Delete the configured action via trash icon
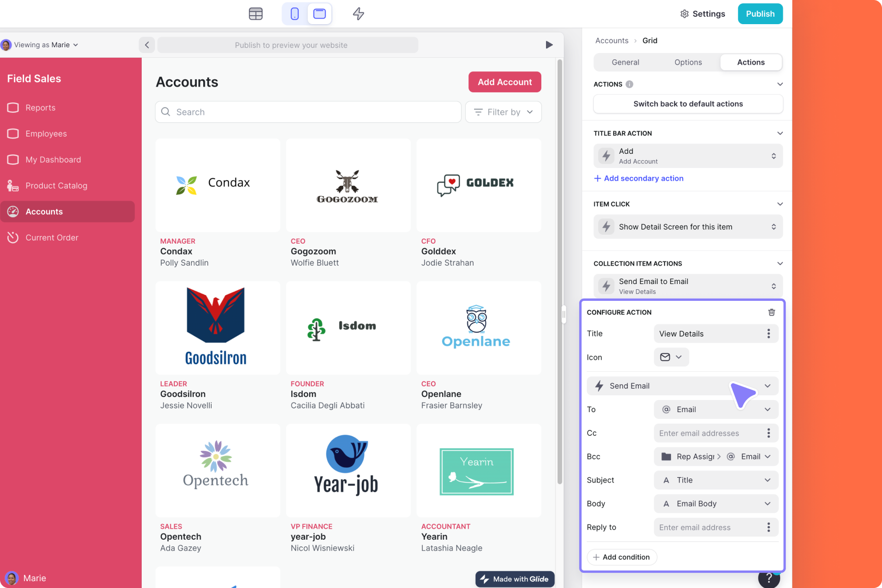 point(771,312)
